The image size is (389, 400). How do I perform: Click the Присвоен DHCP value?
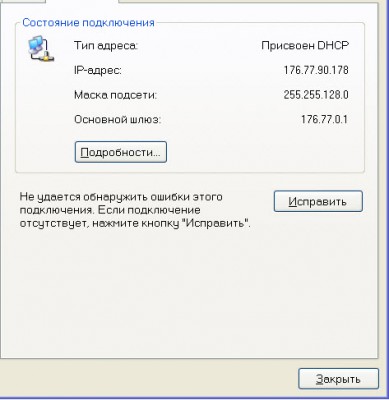[305, 46]
